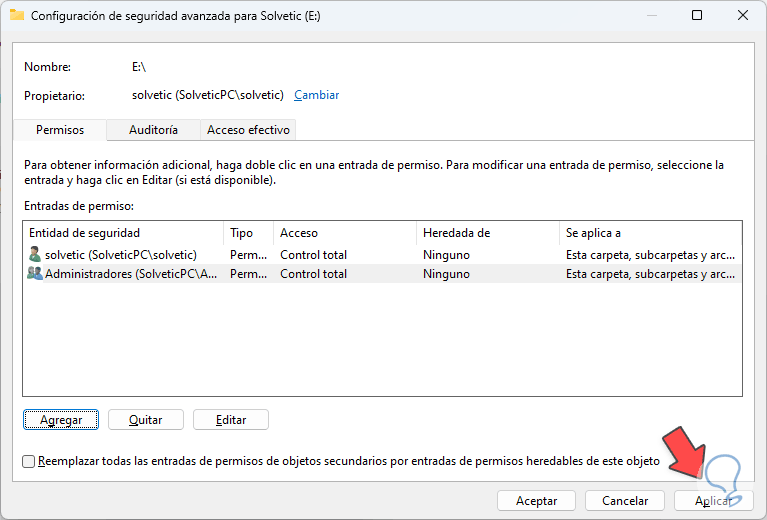Image resolution: width=767 pixels, height=520 pixels.
Task: Confirm with the Aceptar button
Action: coord(536,500)
